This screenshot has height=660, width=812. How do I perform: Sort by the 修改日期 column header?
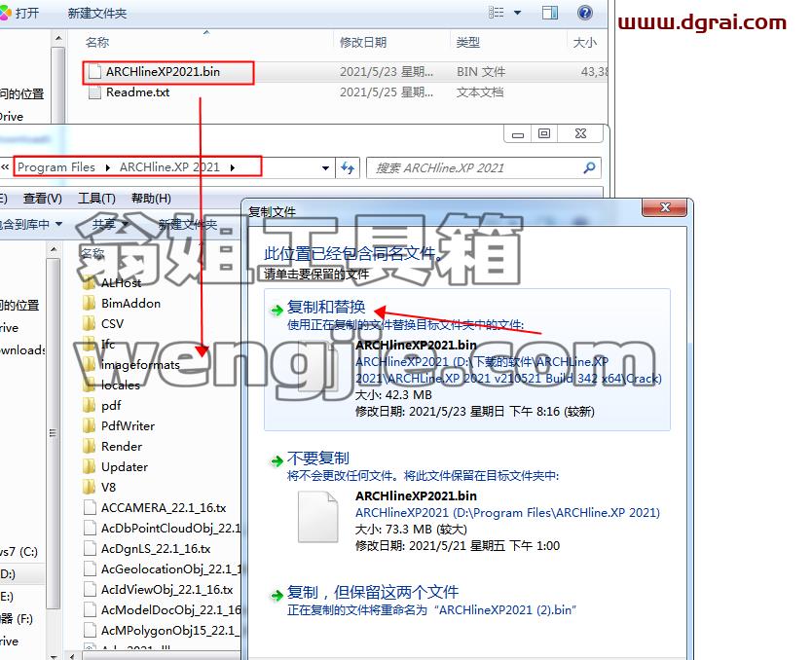click(363, 43)
